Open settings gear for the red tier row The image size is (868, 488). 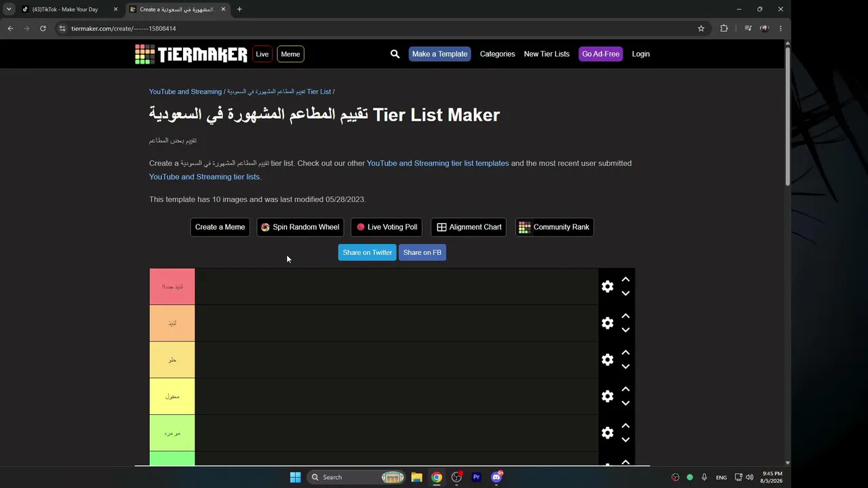[x=608, y=287]
